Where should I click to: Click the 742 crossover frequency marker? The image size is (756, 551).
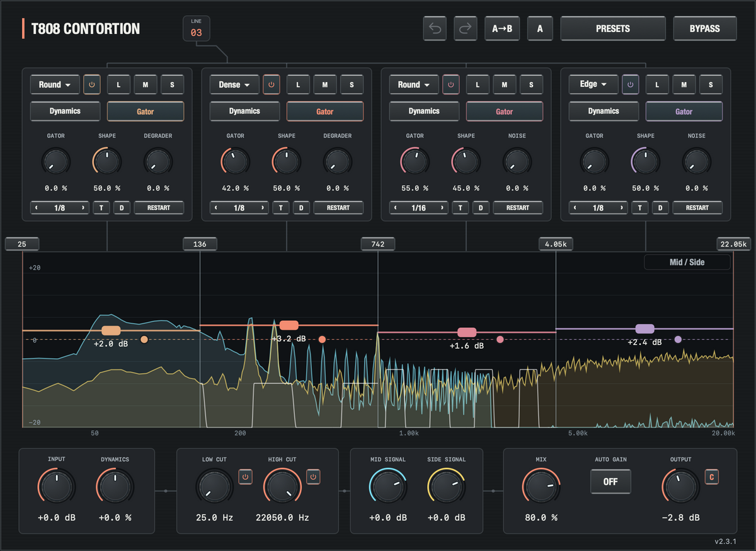[378, 244]
